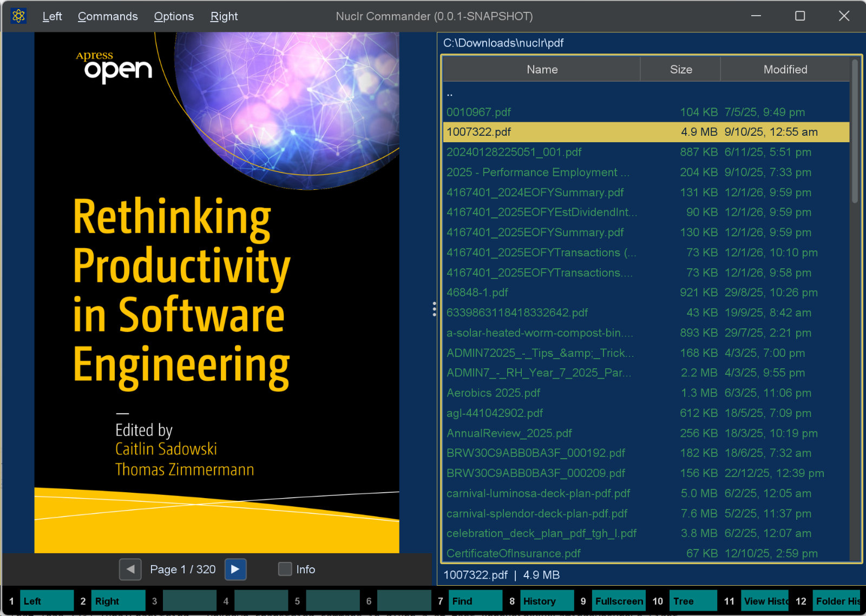Click the 'Page 1 / 320' page indicator

pyautogui.click(x=183, y=569)
